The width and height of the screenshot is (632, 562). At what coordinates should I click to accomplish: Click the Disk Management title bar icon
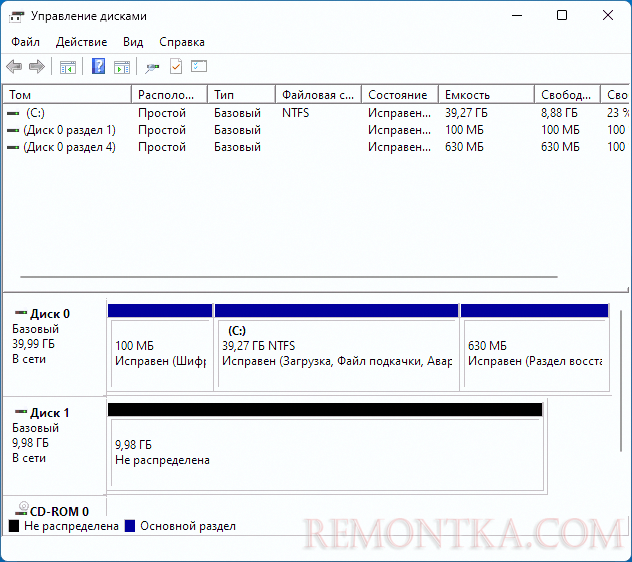click(x=17, y=17)
